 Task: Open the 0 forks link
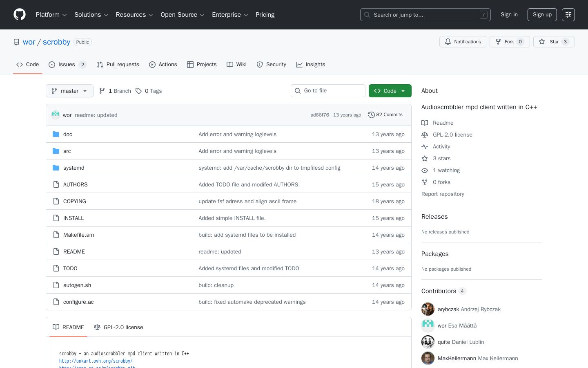(x=441, y=182)
